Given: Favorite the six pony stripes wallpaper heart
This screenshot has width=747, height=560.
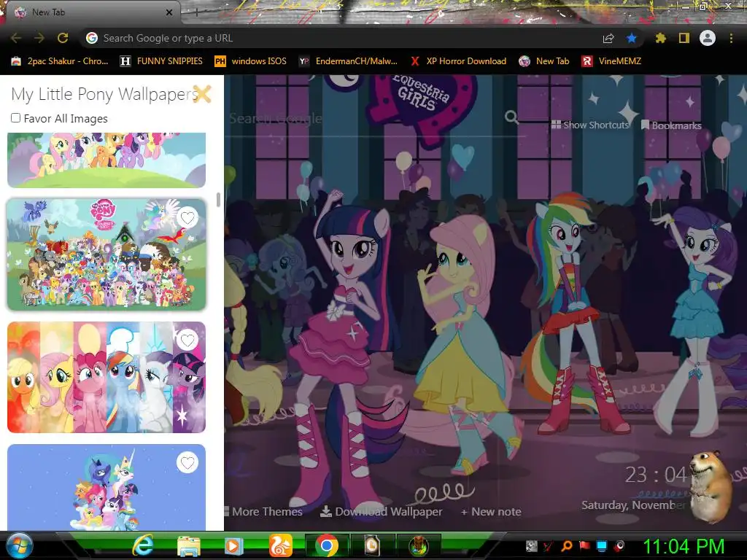Looking at the screenshot, I should pos(187,340).
